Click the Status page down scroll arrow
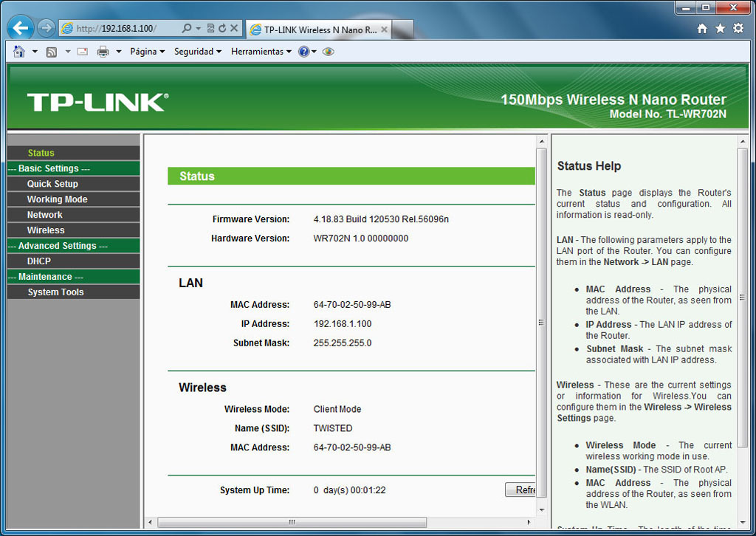 [x=541, y=509]
